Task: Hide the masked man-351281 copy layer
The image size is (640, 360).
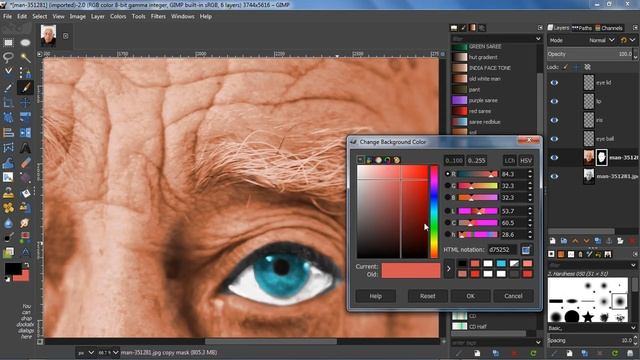Action: click(554, 158)
